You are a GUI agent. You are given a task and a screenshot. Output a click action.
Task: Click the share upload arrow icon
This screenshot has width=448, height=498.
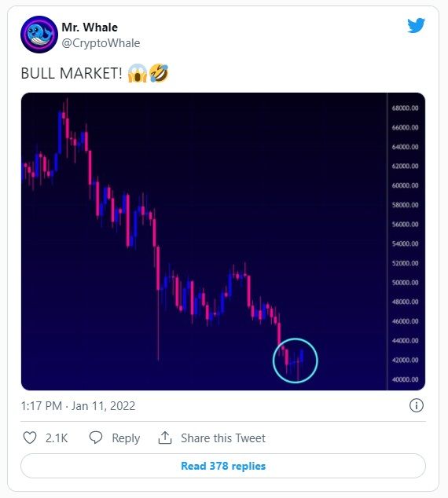point(165,438)
